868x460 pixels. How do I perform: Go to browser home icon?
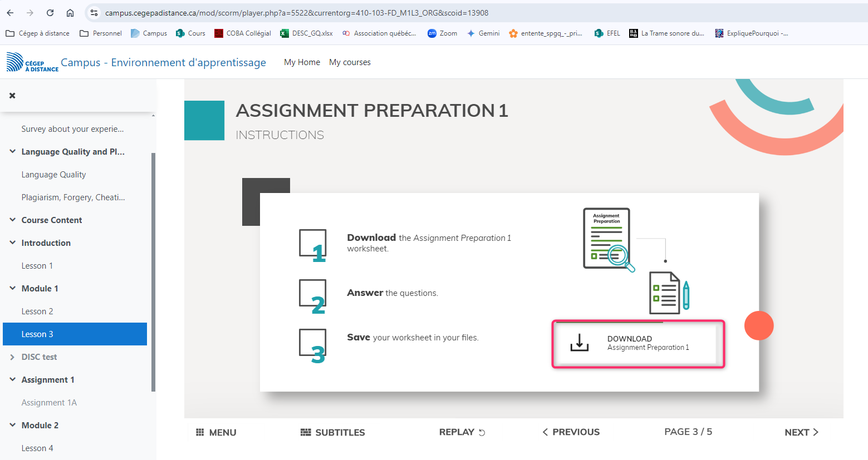tap(70, 13)
